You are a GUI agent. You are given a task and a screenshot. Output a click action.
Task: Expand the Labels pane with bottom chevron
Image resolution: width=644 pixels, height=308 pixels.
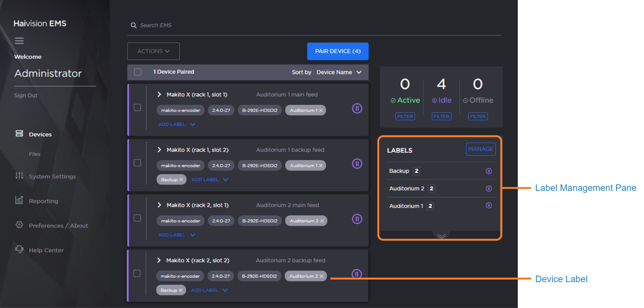pos(441,236)
